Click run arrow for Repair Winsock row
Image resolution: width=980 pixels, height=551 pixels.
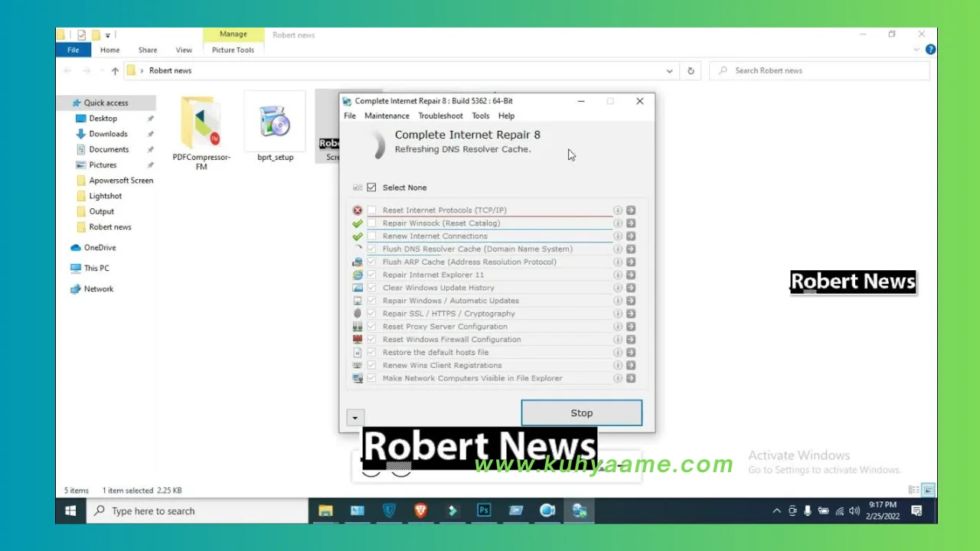tap(631, 223)
